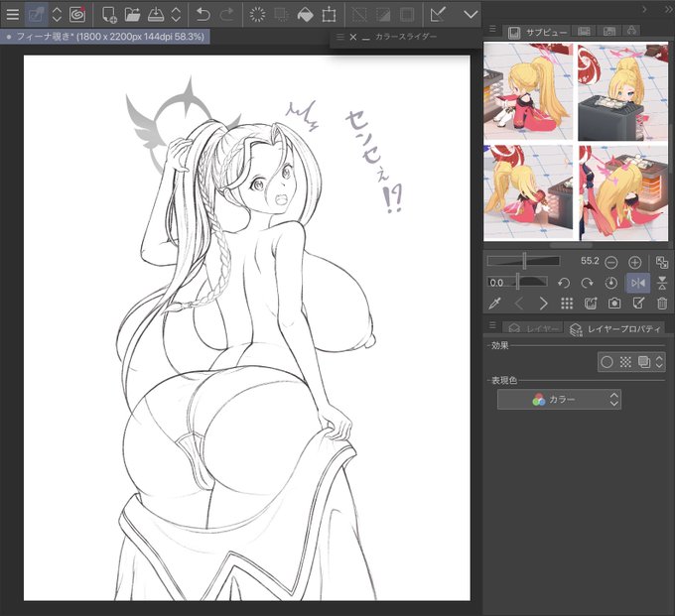Toggle the Layer color effect icon
675x616 pixels.
[644, 362]
